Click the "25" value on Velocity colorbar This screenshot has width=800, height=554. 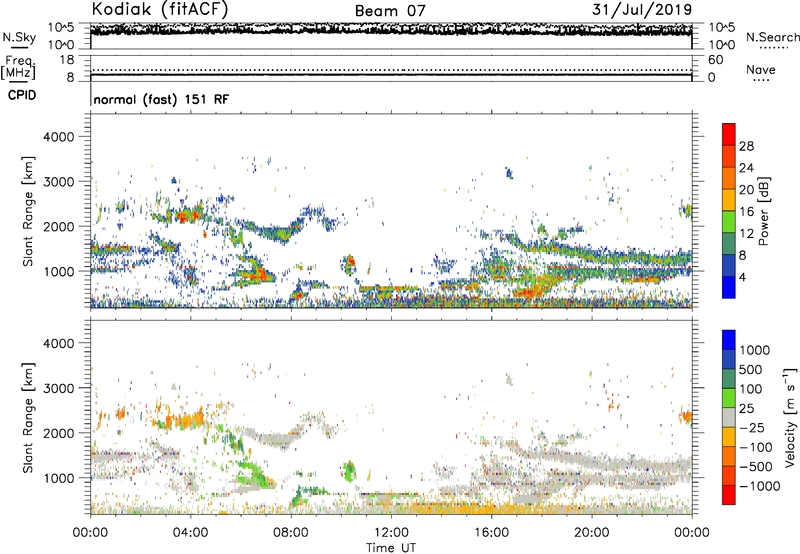coord(747,409)
